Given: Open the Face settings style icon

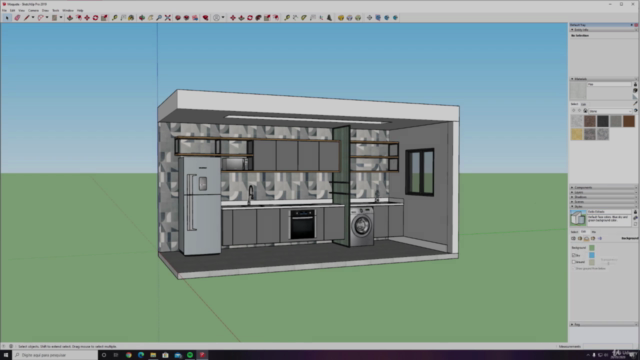Looking at the screenshot, I should 580,238.
